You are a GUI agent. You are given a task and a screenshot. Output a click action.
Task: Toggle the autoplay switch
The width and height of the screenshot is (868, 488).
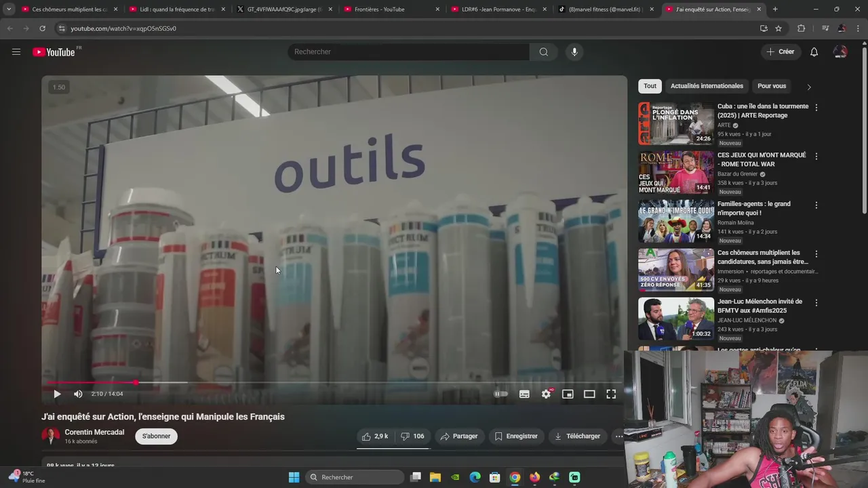tap(500, 394)
